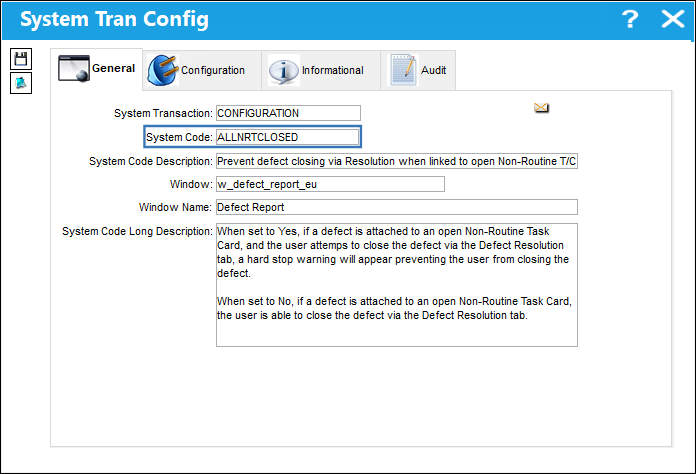Click the "Window Name:" label
This screenshot has width=696, height=474.
(x=175, y=207)
